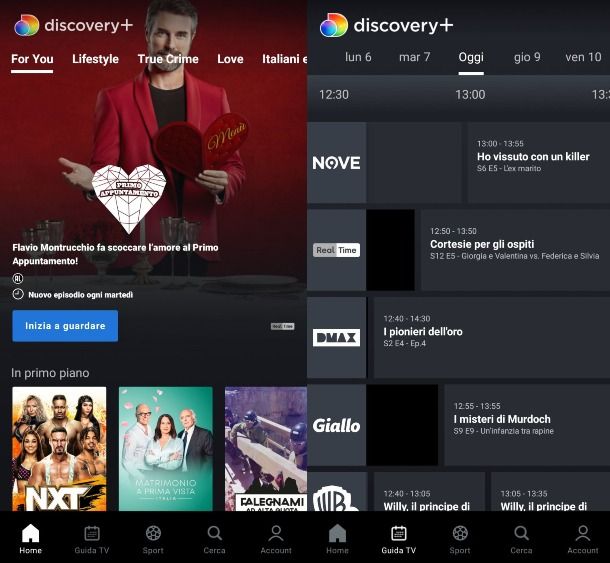This screenshot has height=563, width=610.
Task: Open Cortesie per gli ospiti program
Action: (x=515, y=250)
